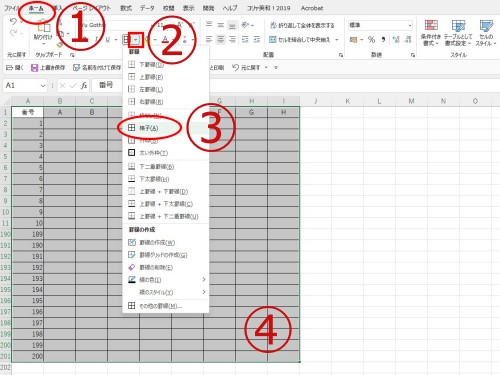This screenshot has height=375, width=500.
Task: Click the font color A button
Action: [x=165, y=40]
